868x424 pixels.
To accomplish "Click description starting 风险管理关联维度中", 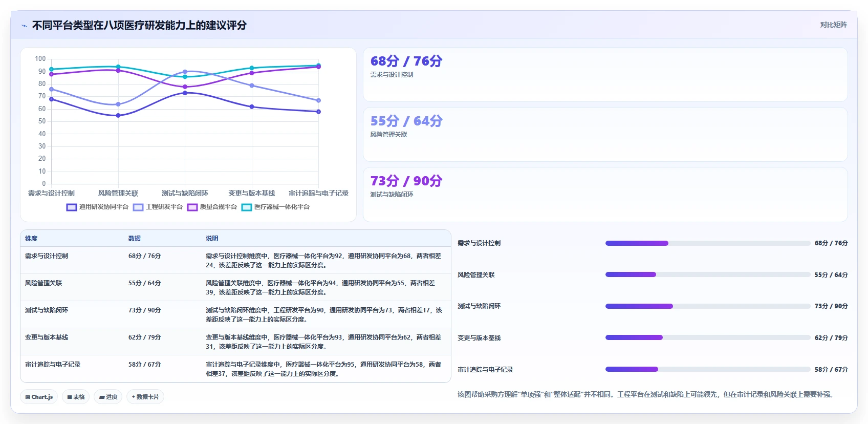I will 320,288.
